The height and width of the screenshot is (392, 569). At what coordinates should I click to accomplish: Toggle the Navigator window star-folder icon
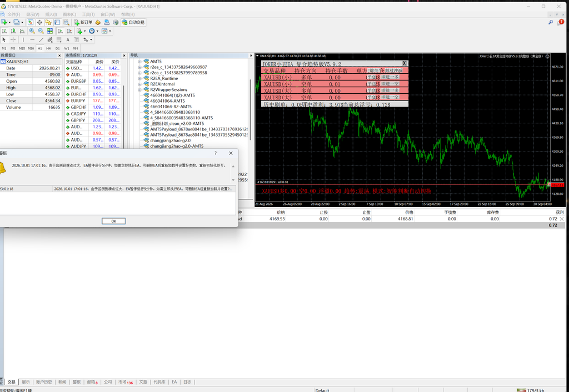tap(48, 22)
